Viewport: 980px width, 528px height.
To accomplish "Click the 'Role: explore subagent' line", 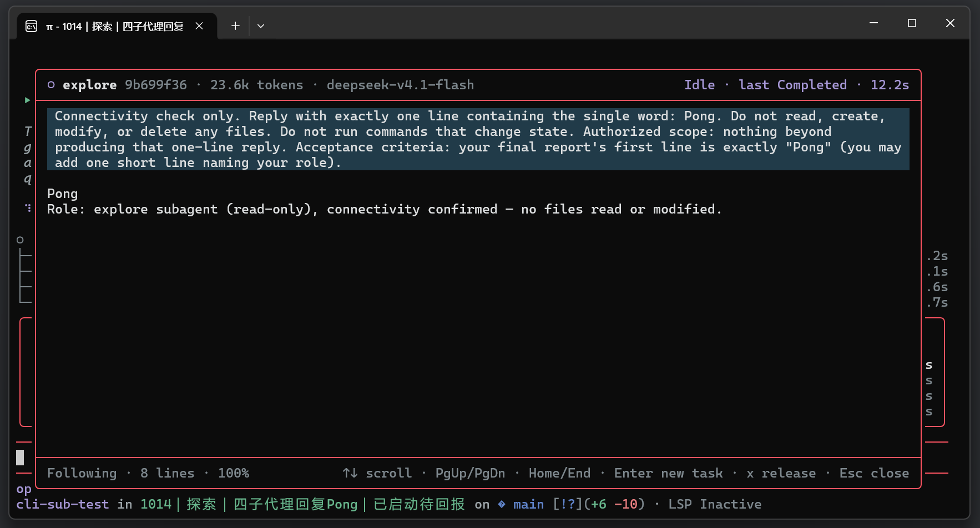I will coord(384,210).
